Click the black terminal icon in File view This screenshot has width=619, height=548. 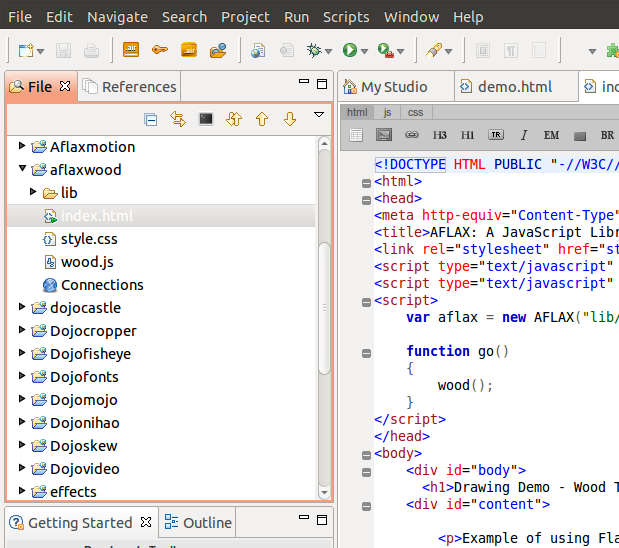[206, 119]
